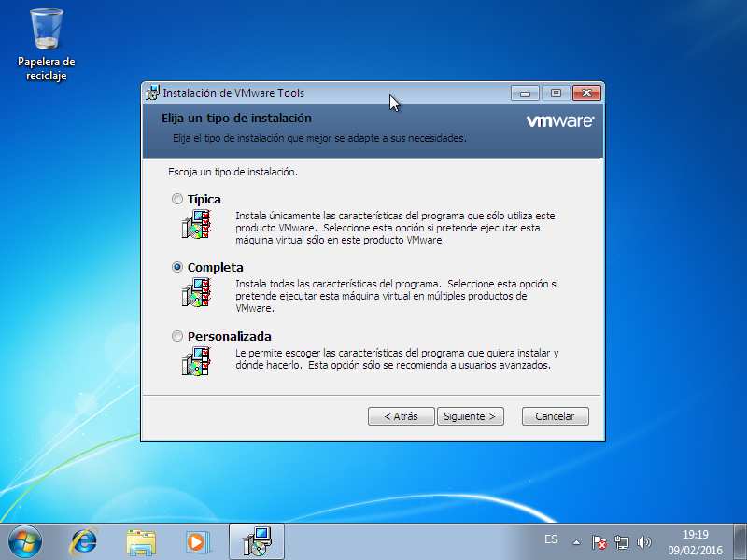This screenshot has width=747, height=560.
Task: Click the Completa option label
Action: (216, 267)
